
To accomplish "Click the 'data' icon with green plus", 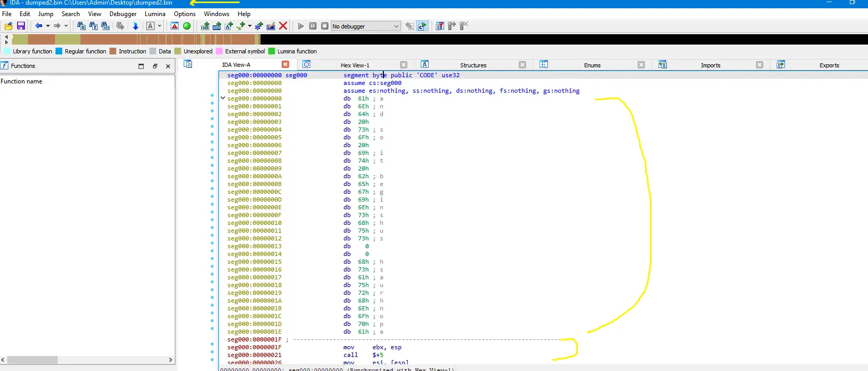I will [217, 26].
